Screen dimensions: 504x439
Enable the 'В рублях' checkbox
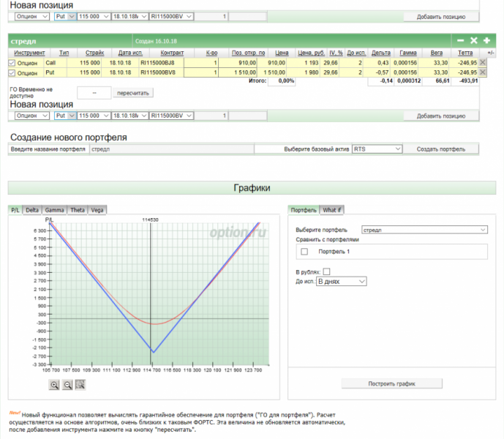(x=326, y=271)
